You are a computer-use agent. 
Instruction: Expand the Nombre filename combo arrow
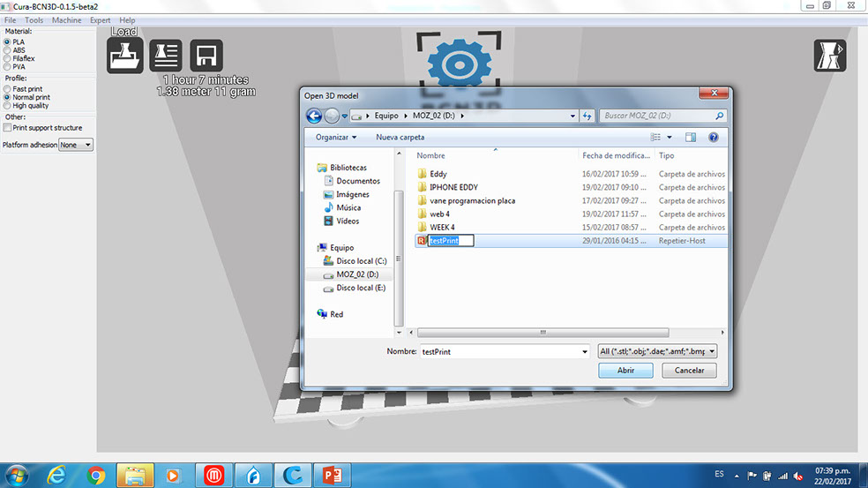(585, 352)
